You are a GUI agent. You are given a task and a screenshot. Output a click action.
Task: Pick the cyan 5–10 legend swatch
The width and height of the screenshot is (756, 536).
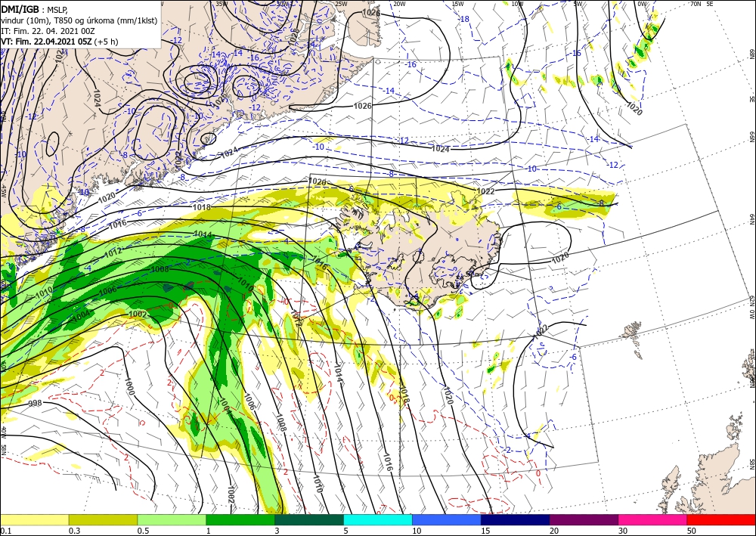(x=378, y=519)
